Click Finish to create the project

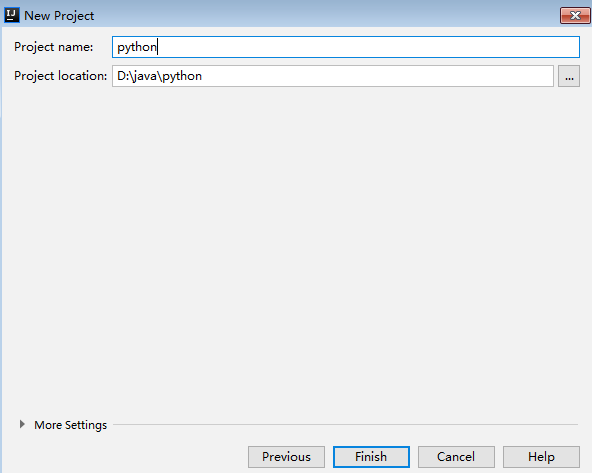[x=371, y=457]
